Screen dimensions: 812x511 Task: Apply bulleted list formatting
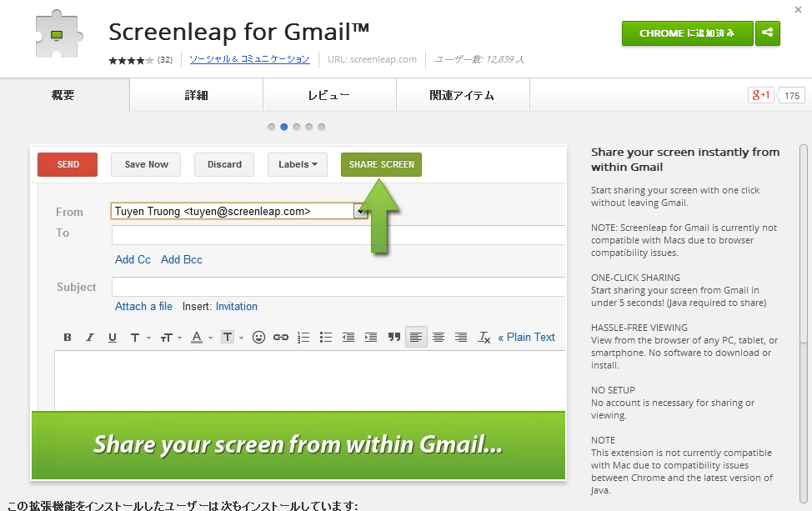(x=326, y=338)
